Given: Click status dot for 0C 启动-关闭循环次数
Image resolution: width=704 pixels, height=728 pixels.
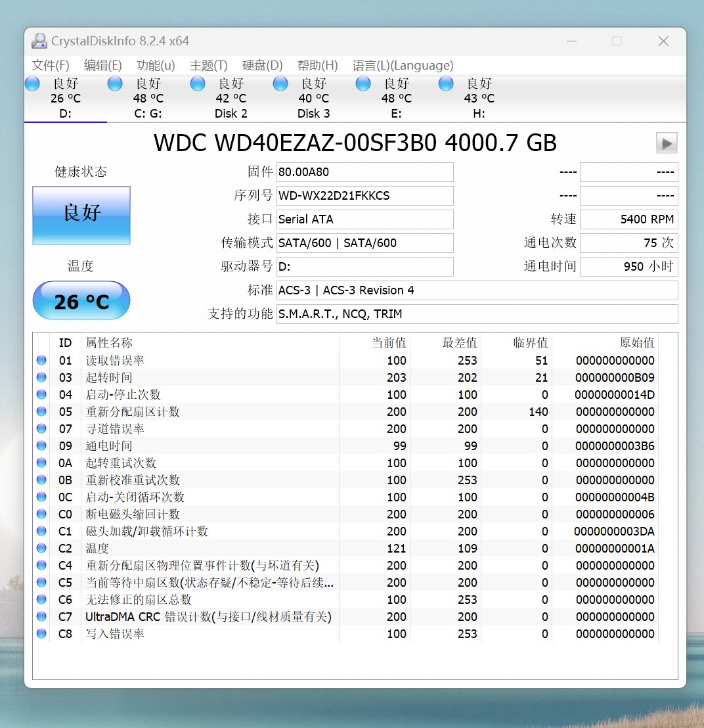Looking at the screenshot, I should pos(41,497).
